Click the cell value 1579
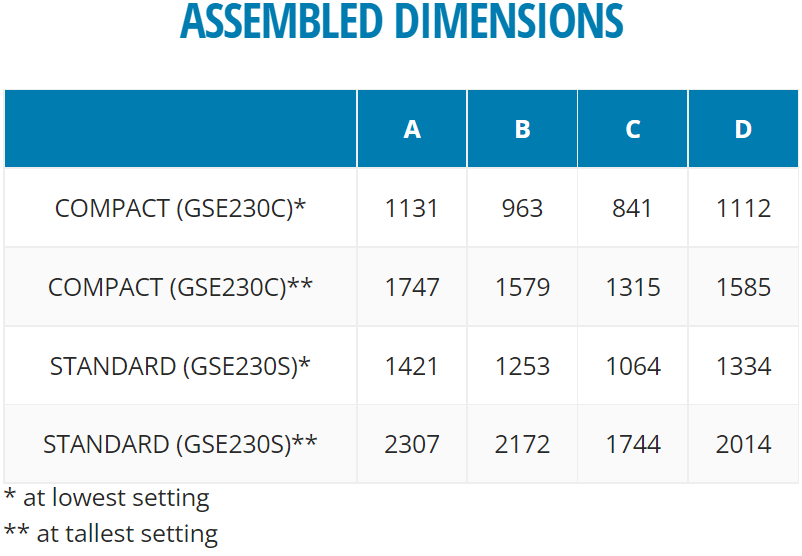The height and width of the screenshot is (556, 802). [x=522, y=287]
